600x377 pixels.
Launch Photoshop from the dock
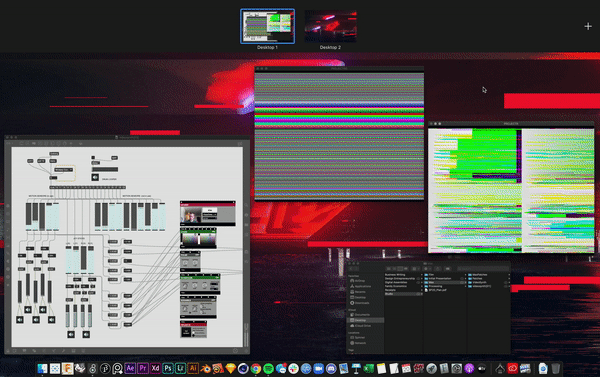168,368
